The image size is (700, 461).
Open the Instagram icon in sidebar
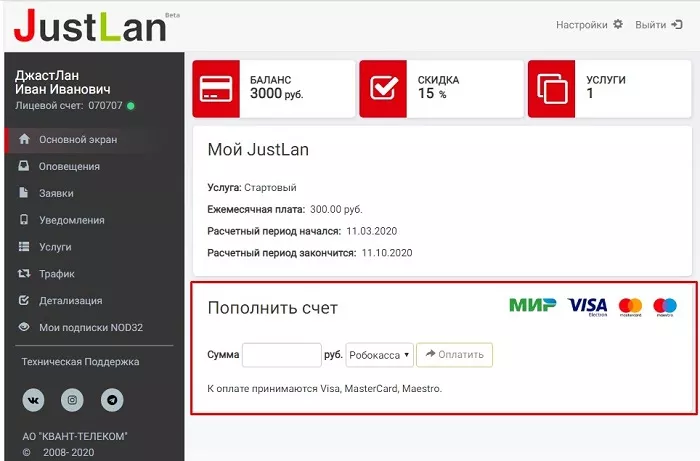pos(72,400)
